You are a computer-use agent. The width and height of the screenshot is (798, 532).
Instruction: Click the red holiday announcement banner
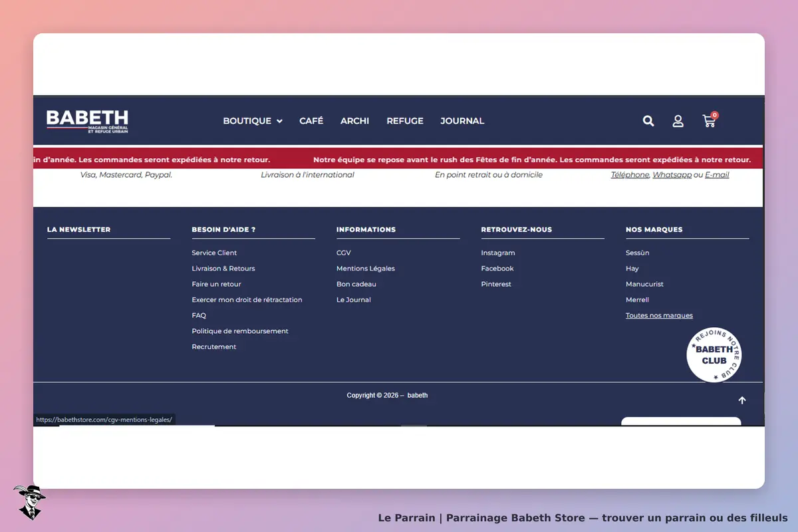398,160
